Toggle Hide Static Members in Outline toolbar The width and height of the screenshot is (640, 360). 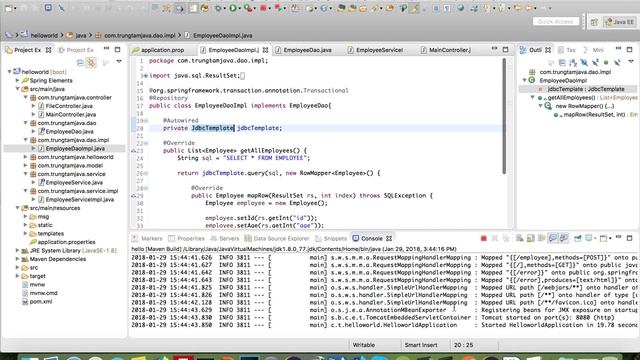click(595, 62)
